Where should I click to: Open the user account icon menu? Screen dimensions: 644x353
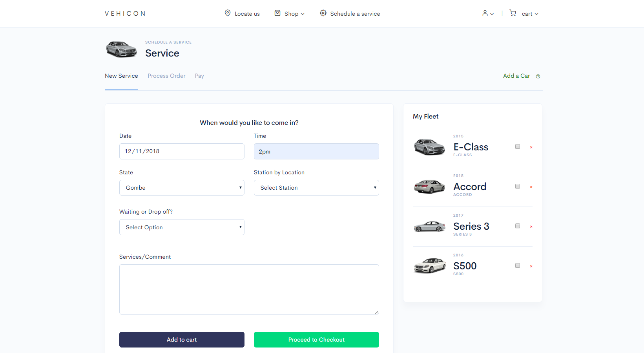tap(488, 13)
